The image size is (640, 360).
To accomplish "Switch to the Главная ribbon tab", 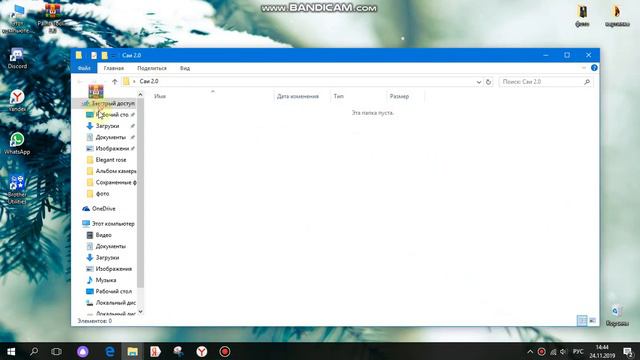I will click(x=113, y=68).
